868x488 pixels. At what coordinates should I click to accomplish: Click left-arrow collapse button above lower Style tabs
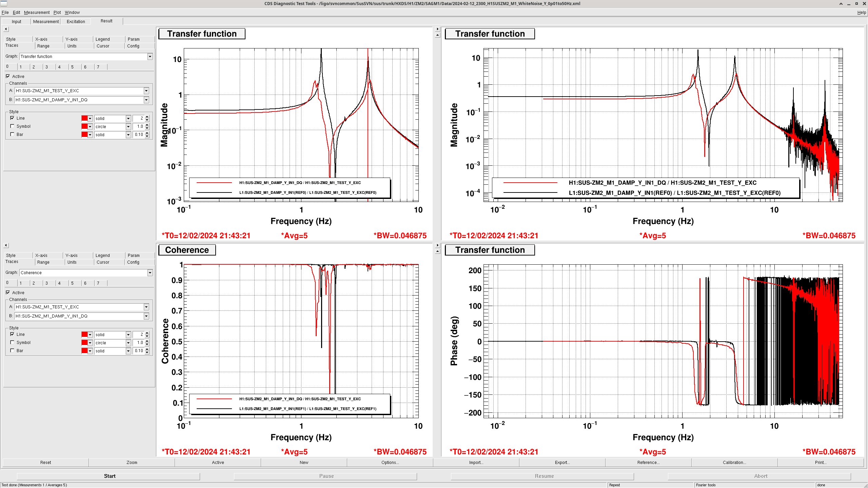[x=6, y=245]
